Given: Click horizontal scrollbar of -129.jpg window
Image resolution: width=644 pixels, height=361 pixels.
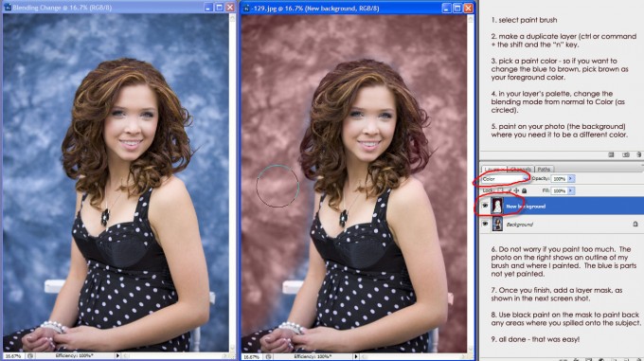Looking at the screenshot, I should [414, 356].
